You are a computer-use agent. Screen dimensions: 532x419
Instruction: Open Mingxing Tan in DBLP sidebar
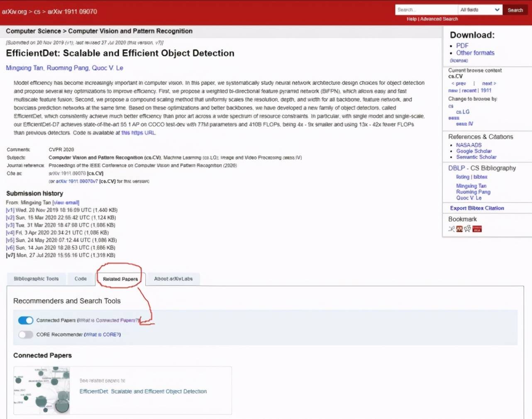[471, 186]
